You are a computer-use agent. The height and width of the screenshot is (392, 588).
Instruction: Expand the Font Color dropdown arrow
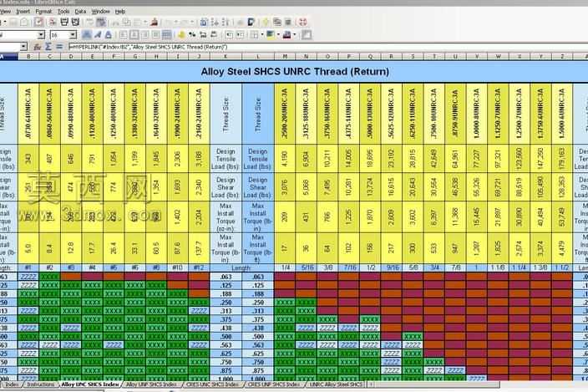(294, 35)
